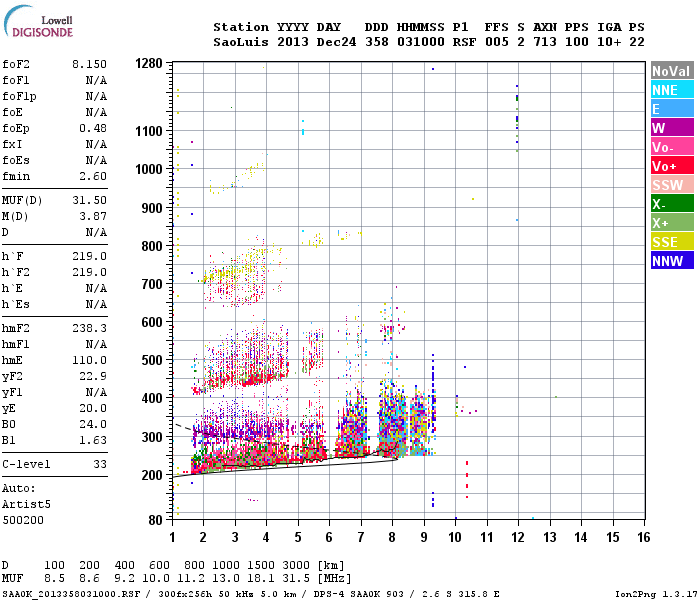
Task: Click the yF2 value 22.9
Action: pos(93,376)
